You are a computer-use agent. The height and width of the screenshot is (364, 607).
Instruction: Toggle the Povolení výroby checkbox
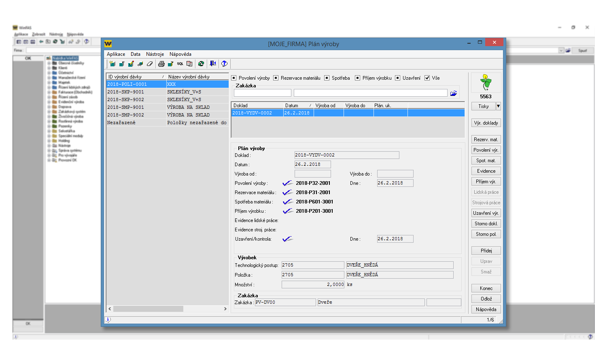click(234, 78)
